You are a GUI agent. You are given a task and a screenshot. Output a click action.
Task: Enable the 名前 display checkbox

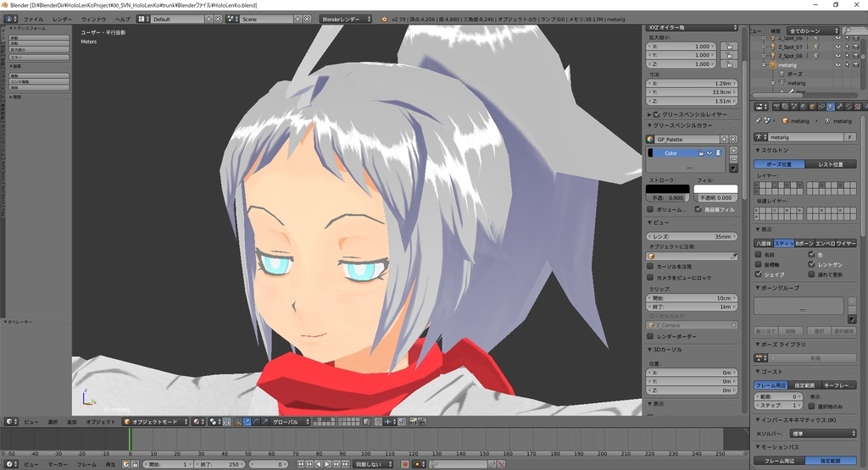point(759,254)
